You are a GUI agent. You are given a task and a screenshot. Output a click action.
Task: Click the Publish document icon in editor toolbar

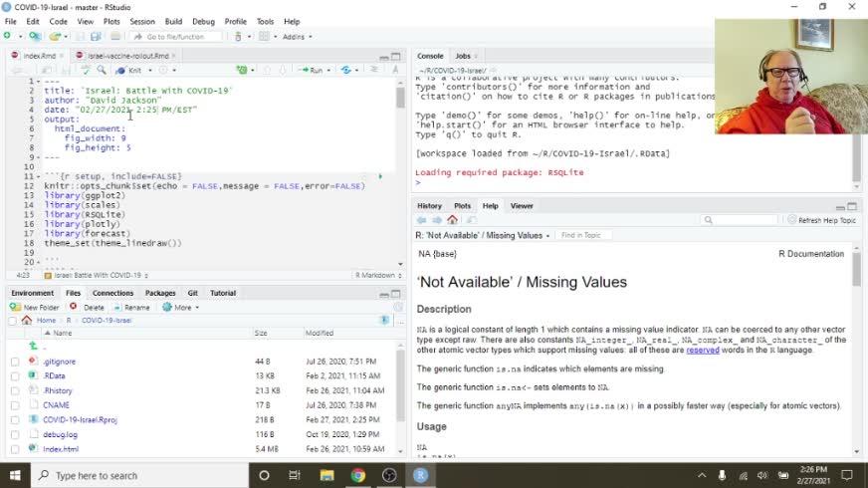pyautogui.click(x=346, y=71)
